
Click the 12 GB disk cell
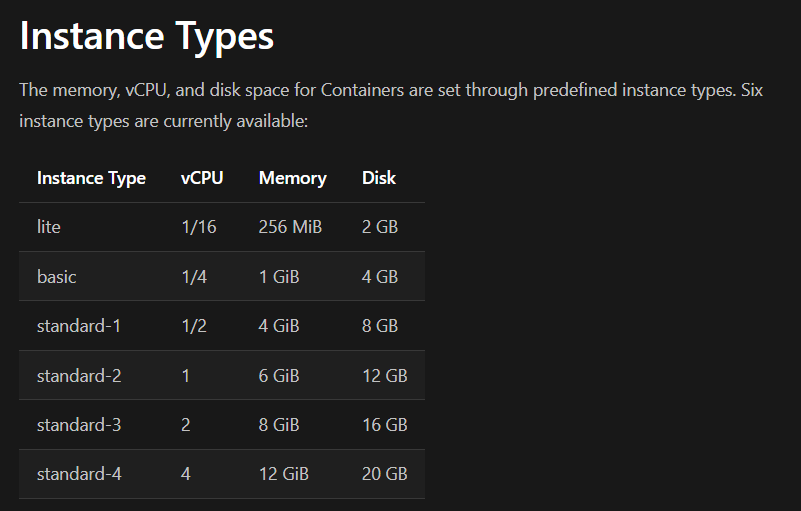click(384, 376)
